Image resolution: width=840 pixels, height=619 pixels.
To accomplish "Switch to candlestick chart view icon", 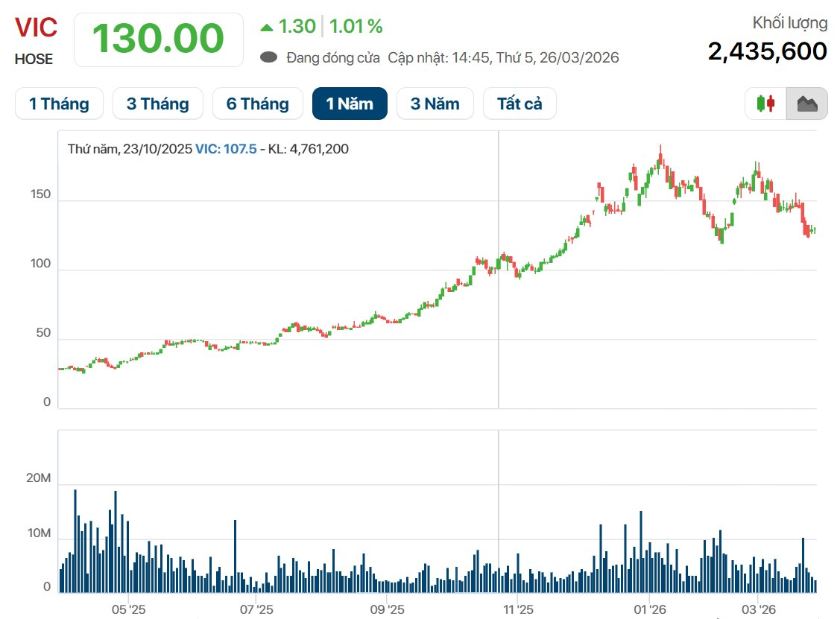I will [x=766, y=104].
